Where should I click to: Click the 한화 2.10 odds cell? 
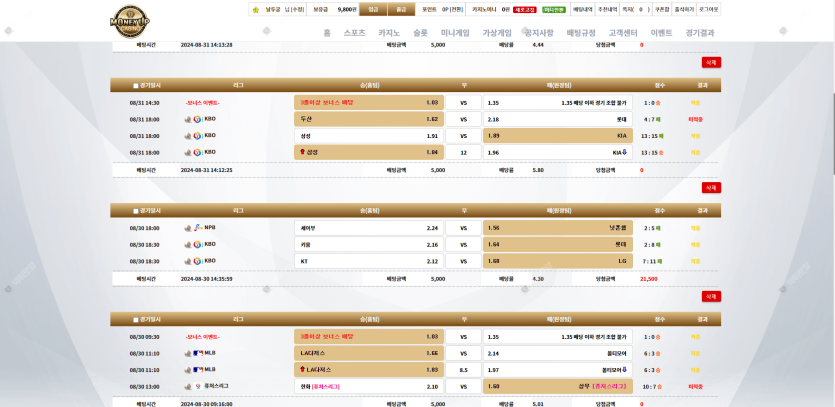(369, 386)
